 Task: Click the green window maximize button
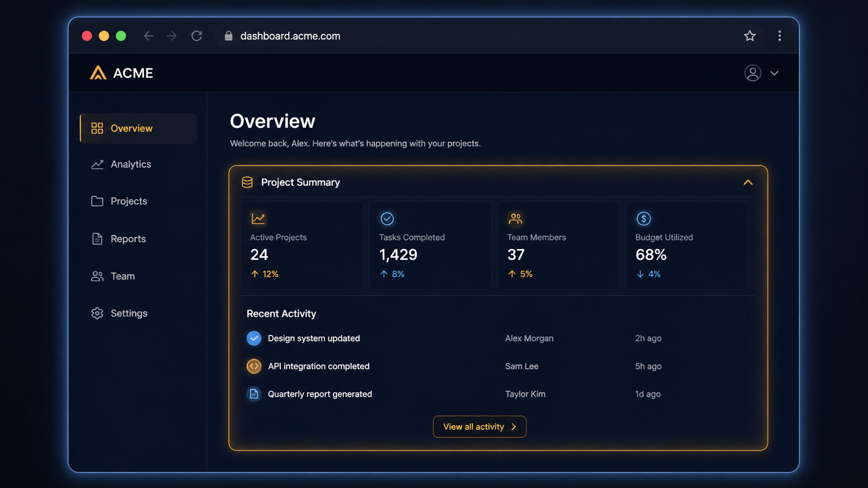[x=121, y=36]
